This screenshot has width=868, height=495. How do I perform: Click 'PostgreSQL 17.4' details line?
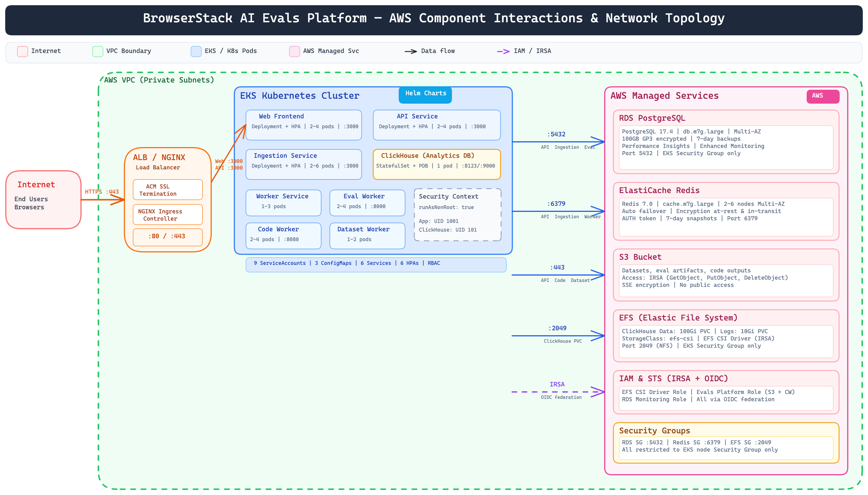[691, 132]
